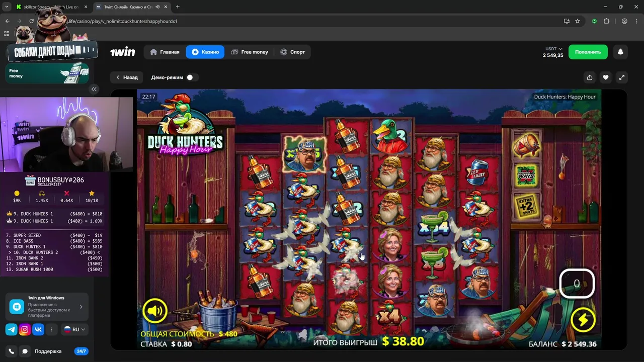Share the game with the share icon
This screenshot has width=644, height=362.
pos(590,77)
